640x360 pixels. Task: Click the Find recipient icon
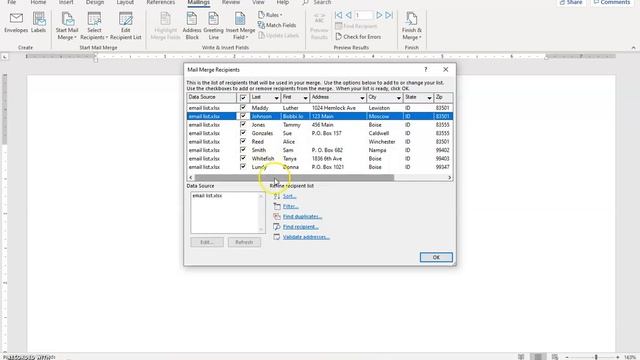pyautogui.click(x=277, y=227)
